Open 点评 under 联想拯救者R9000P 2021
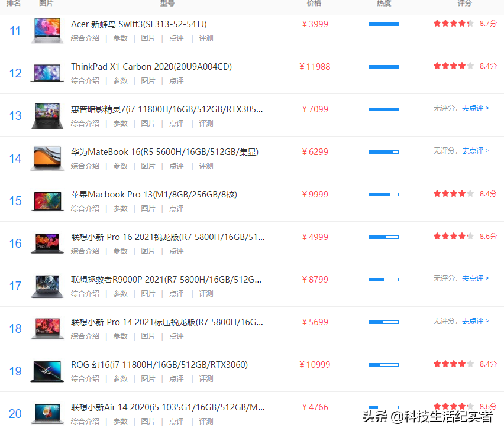504x434 pixels. (176, 294)
